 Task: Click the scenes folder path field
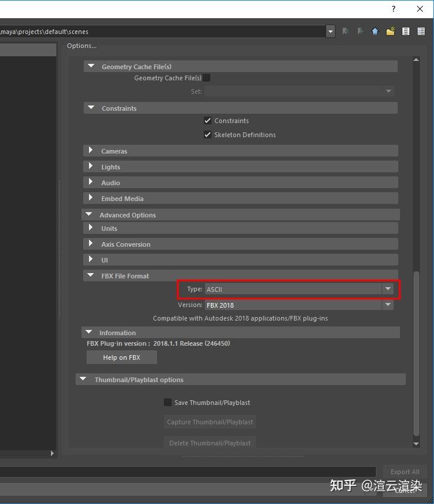(x=163, y=32)
